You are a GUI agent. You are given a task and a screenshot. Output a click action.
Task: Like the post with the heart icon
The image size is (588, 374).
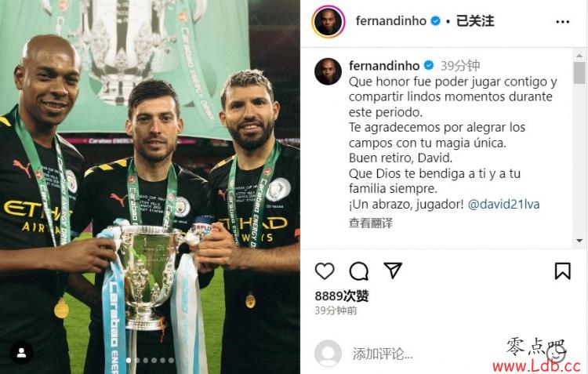(x=325, y=271)
